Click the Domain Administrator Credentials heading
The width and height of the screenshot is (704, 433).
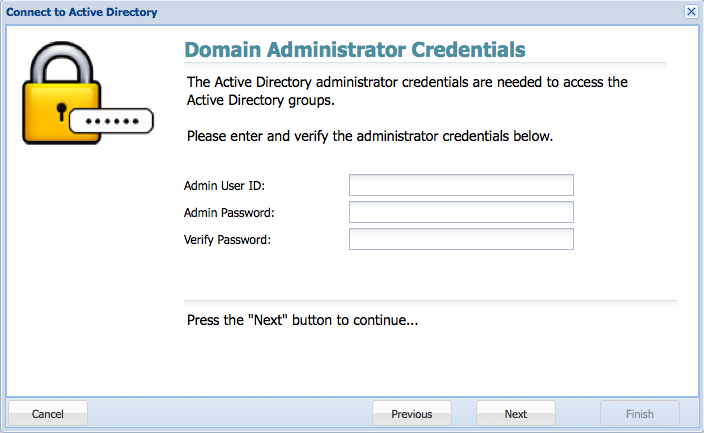(x=355, y=49)
